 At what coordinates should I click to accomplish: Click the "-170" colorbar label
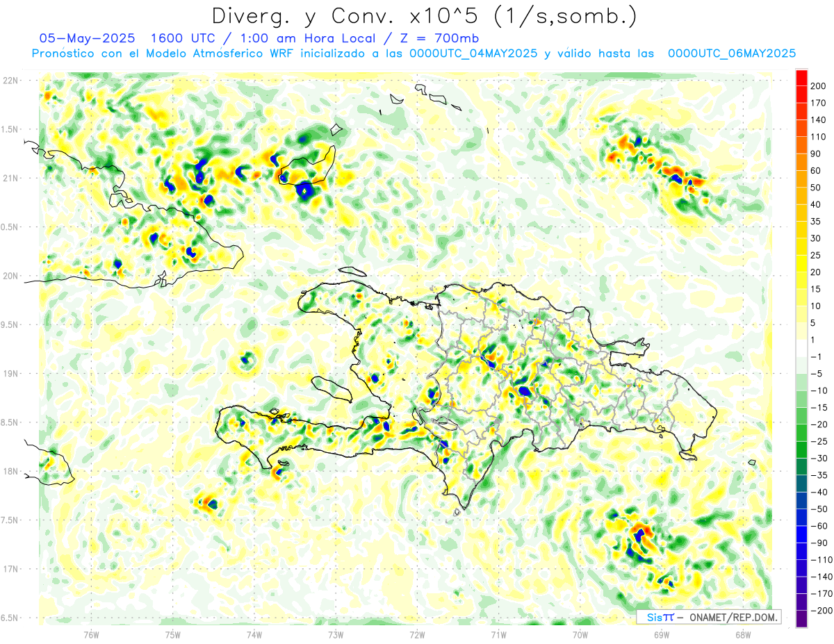click(x=821, y=593)
